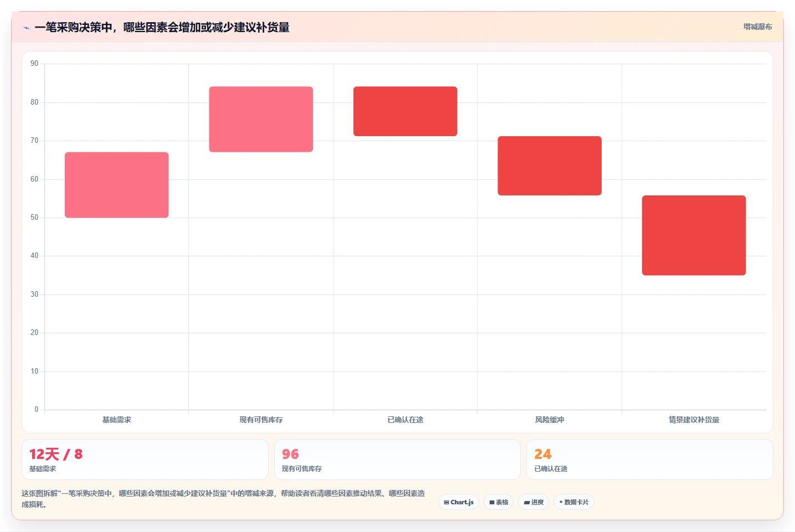Viewport: 795px width, 532px height.
Task: Click the 已确认在途 red bar
Action: tap(405, 111)
